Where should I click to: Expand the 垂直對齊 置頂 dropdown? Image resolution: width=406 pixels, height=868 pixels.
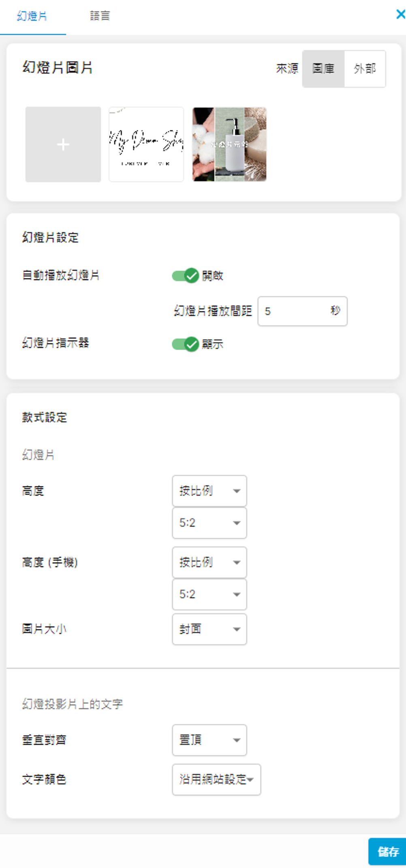click(209, 740)
